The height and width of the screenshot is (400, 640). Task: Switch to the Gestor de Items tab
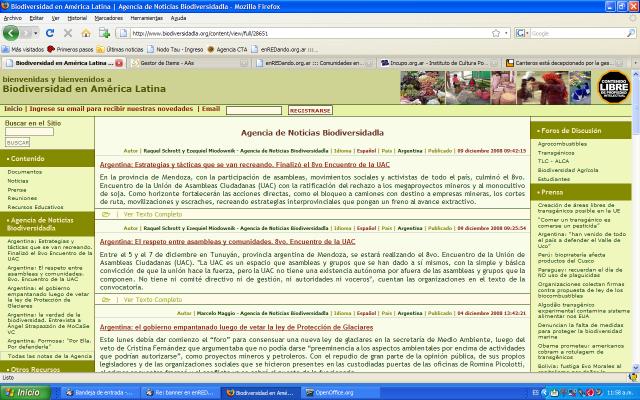189,63
